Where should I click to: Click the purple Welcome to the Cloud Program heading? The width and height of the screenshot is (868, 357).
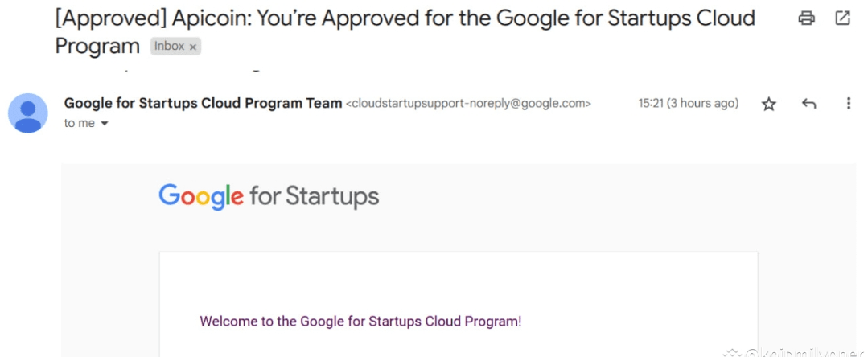click(x=360, y=322)
